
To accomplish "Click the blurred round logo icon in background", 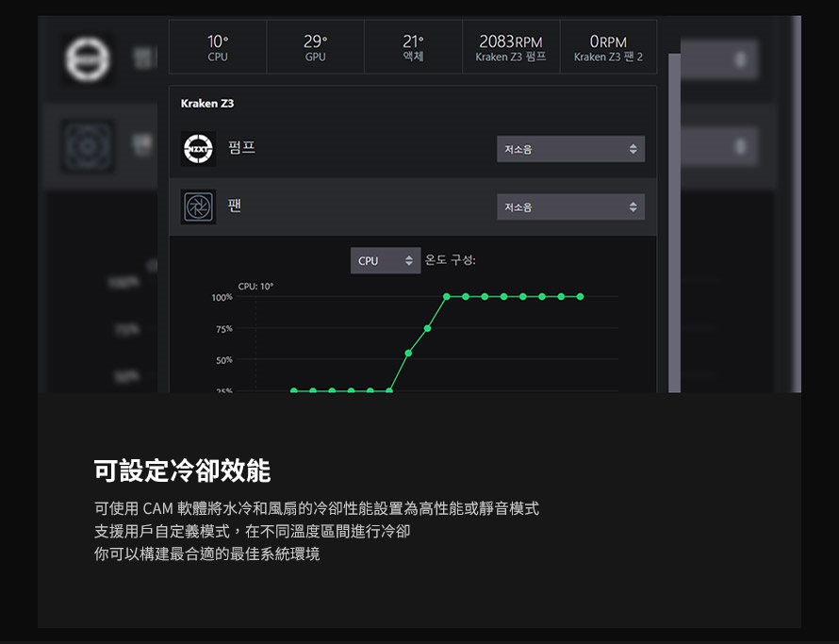I will coord(87,60).
